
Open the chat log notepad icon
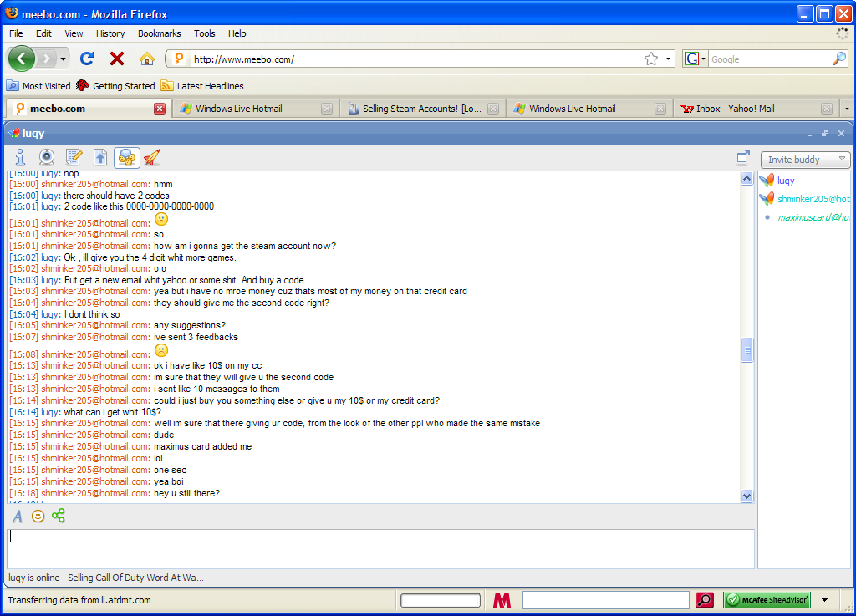point(74,158)
